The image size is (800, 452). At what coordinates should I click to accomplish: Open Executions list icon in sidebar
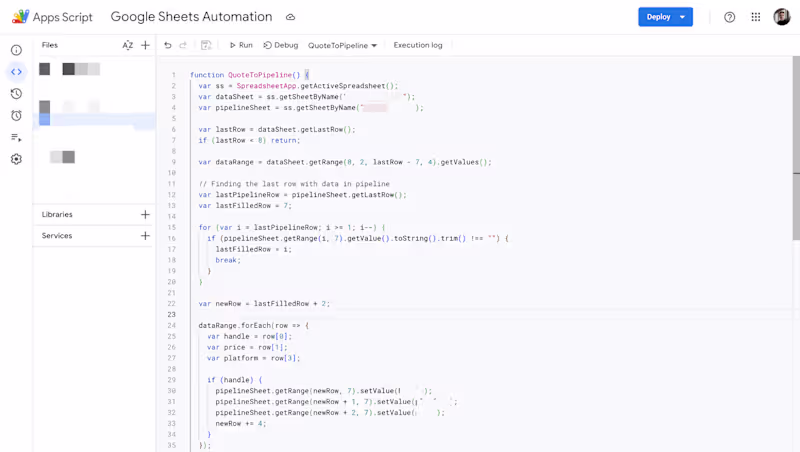(16, 138)
